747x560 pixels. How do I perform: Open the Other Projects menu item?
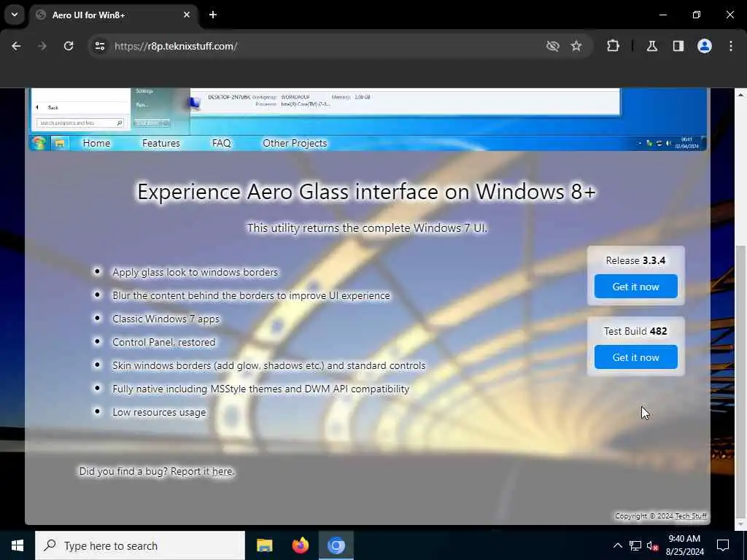(295, 144)
